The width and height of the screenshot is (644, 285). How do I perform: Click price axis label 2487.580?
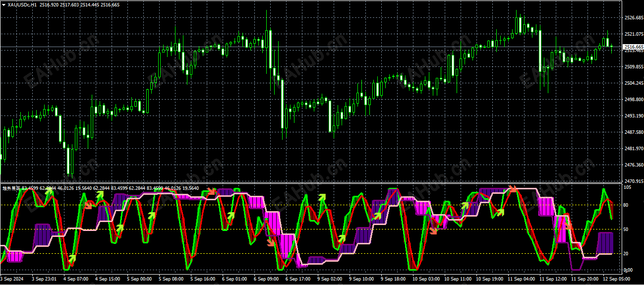pyautogui.click(x=633, y=132)
